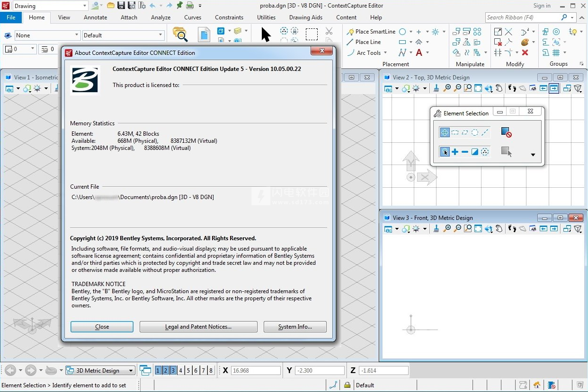The image size is (588, 392).
Task: Click Undo arrow in quick access toolbar
Action: (152, 6)
